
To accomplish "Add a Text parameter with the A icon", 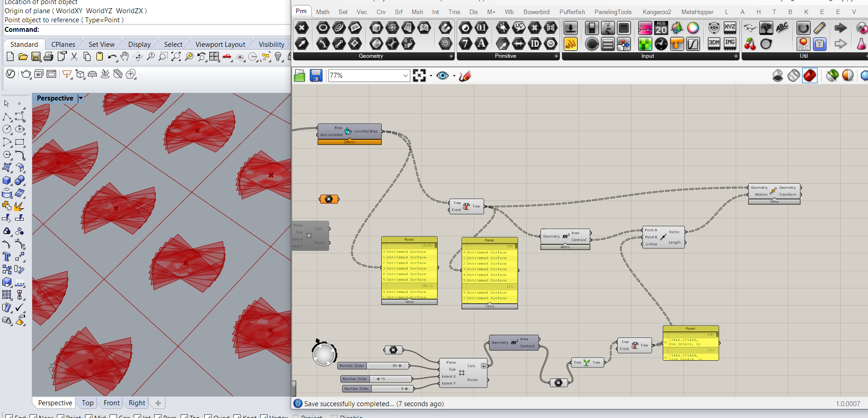I will (481, 44).
